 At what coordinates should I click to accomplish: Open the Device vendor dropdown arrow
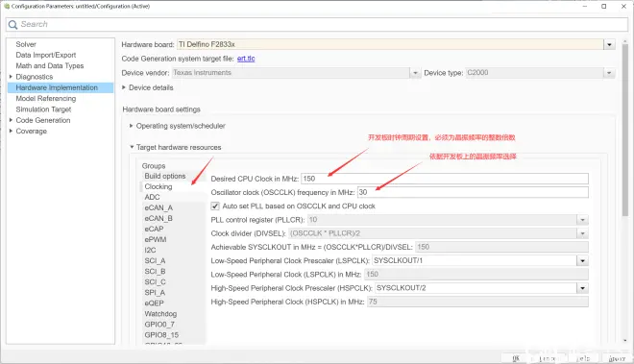(415, 73)
